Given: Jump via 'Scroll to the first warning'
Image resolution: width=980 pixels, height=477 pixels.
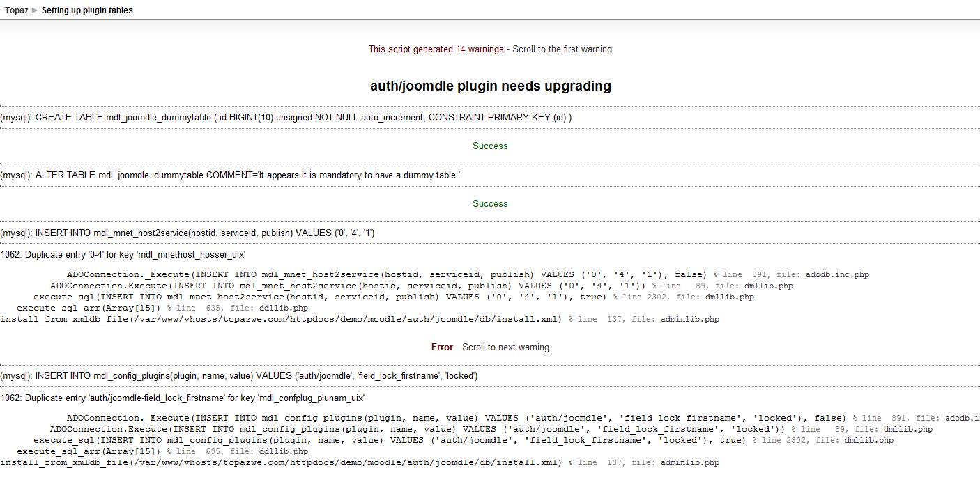Looking at the screenshot, I should tap(562, 49).
